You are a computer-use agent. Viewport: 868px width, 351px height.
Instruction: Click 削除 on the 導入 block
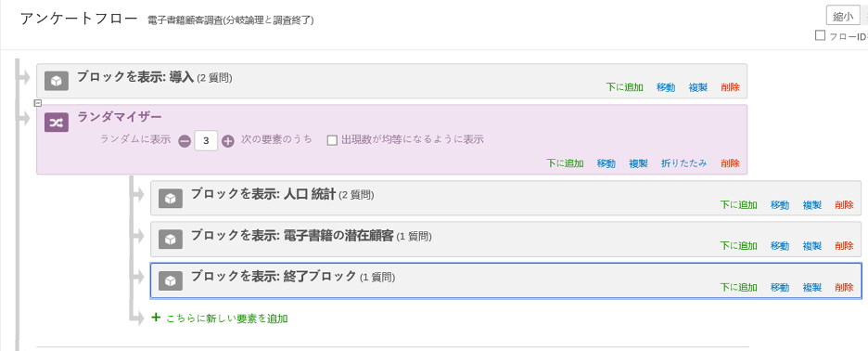(730, 87)
